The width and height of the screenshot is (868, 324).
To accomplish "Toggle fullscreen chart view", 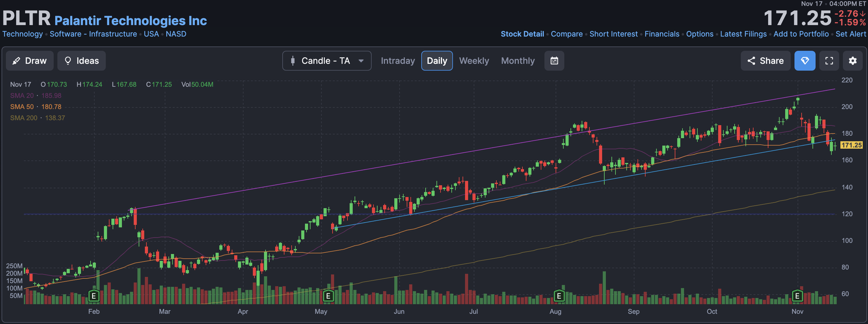I will pos(829,61).
